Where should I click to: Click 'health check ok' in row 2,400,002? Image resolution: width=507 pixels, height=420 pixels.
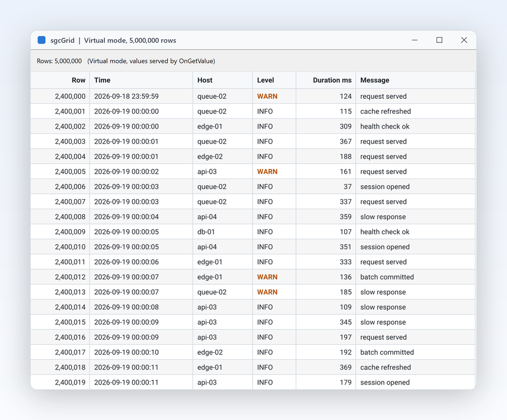click(x=385, y=126)
